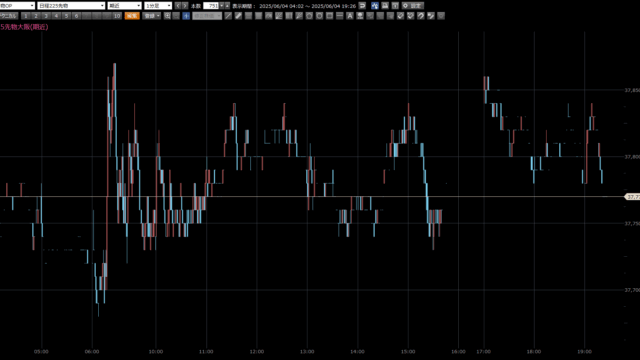Go to next period with right arrow

185,6
